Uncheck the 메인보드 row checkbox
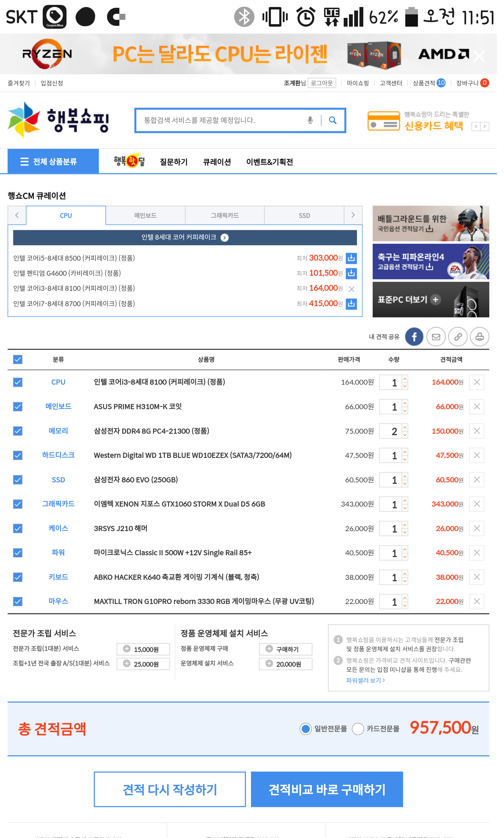The image size is (504, 838). (18, 407)
